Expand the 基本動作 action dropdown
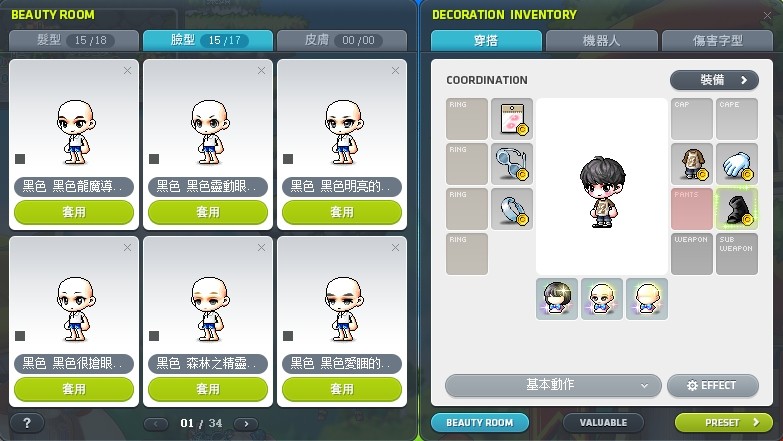Image resolution: width=783 pixels, height=441 pixels. click(x=553, y=385)
